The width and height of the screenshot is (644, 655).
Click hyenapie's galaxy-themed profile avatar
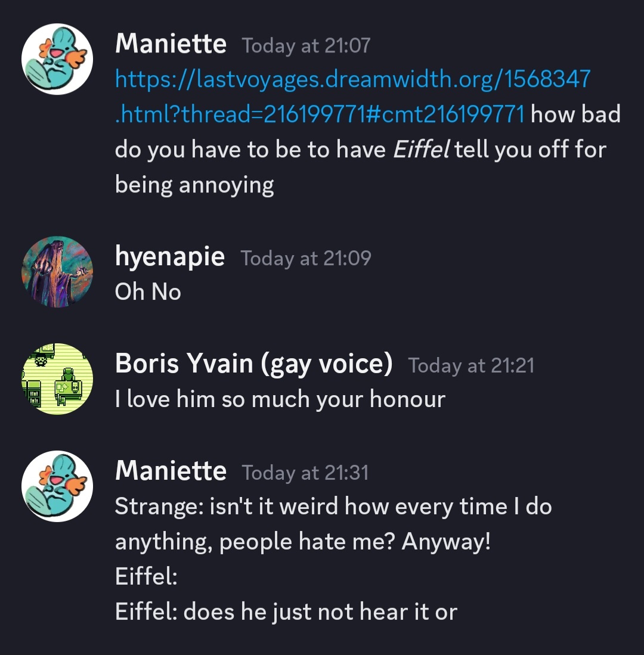(57, 272)
